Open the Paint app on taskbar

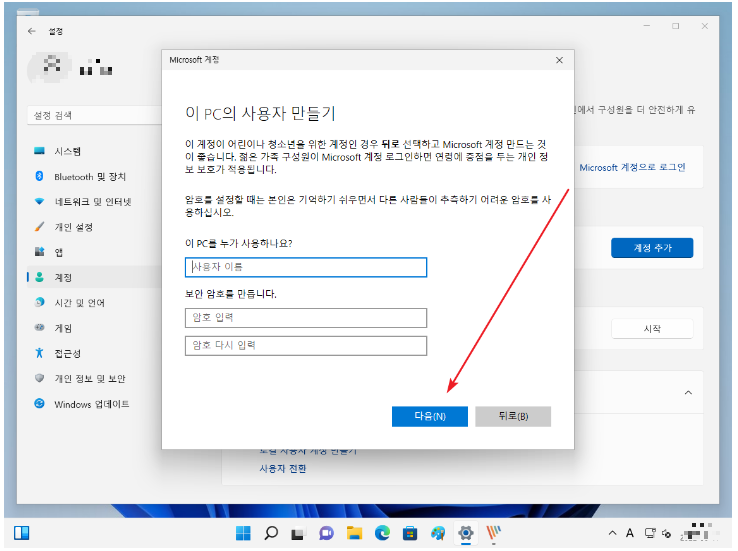(438, 533)
